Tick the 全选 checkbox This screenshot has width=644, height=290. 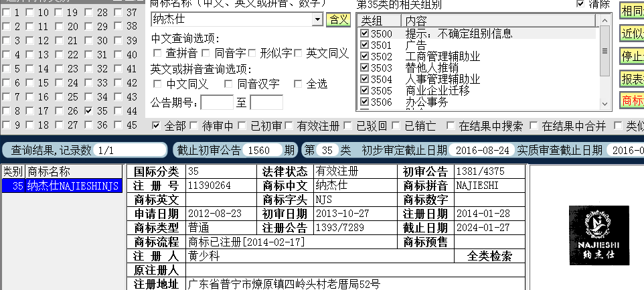[298, 84]
